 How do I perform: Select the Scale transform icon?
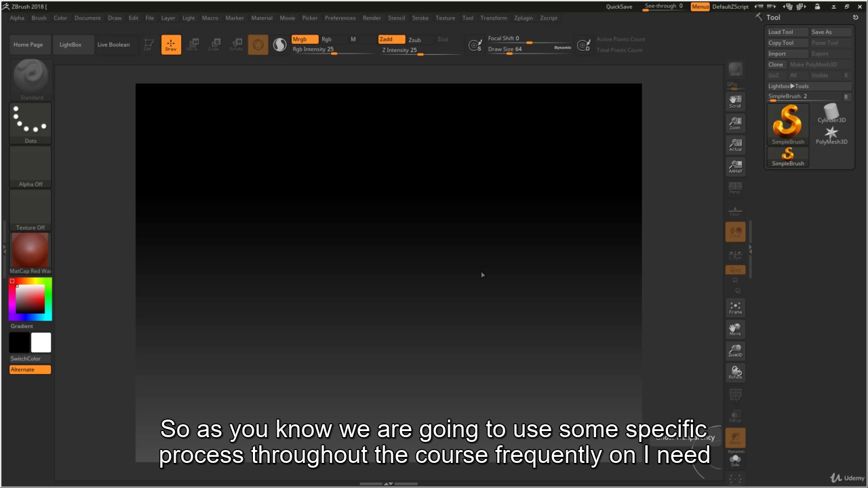coord(214,45)
